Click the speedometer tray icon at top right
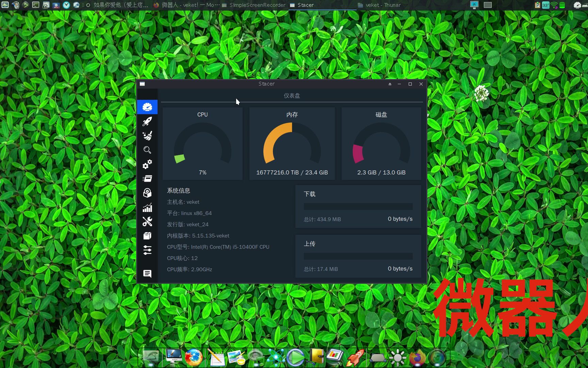588x368 pixels. (577, 5)
